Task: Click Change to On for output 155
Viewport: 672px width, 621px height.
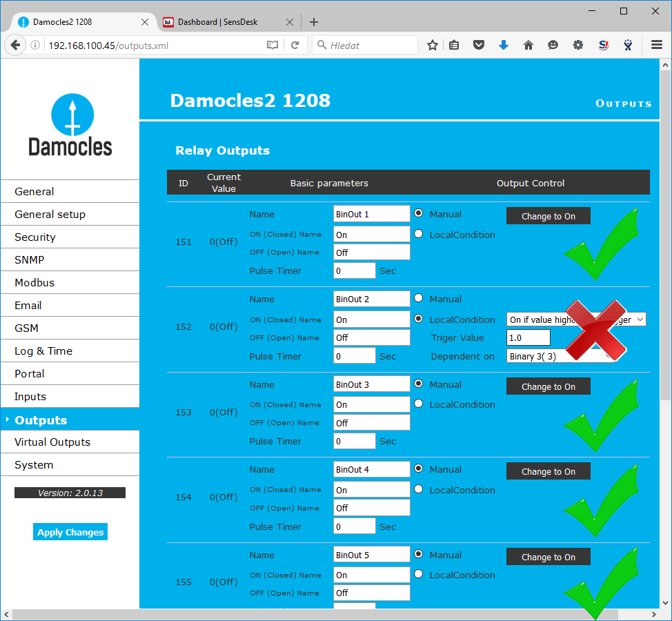Action: pos(548,557)
